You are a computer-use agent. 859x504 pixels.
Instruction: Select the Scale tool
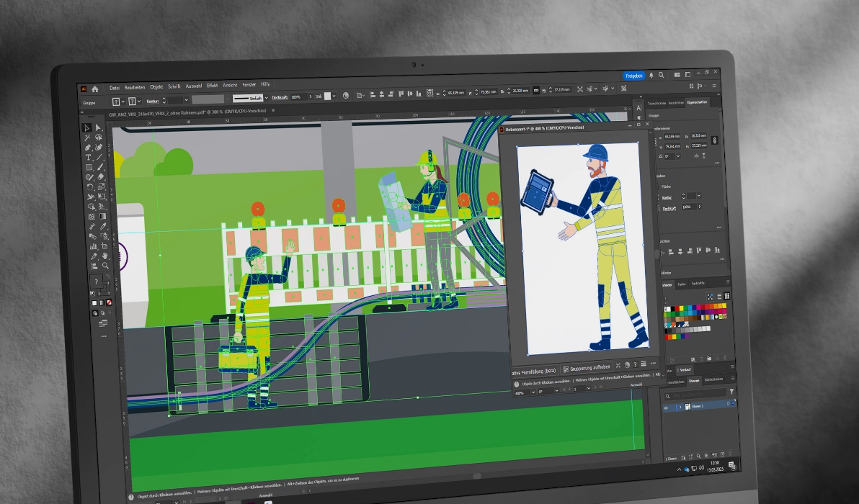click(102, 186)
